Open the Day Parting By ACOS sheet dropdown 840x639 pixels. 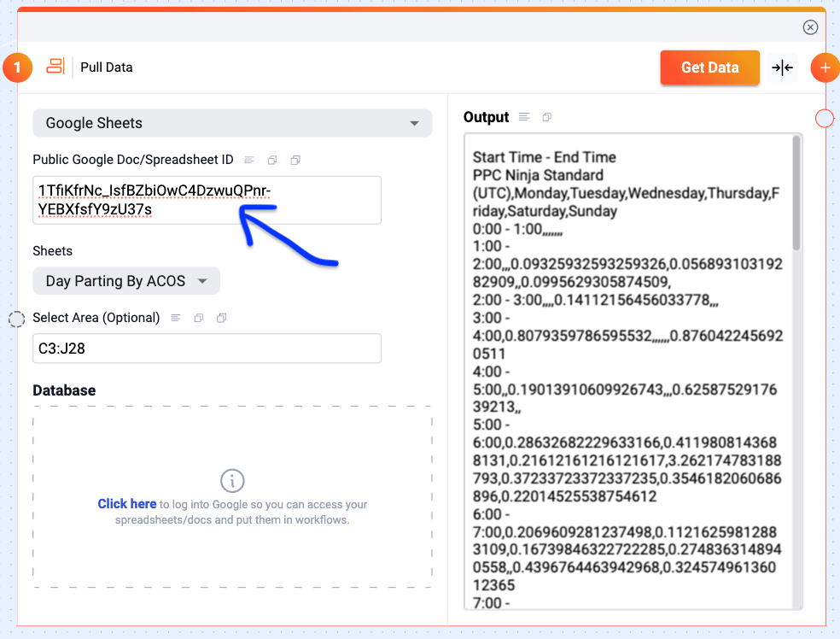click(x=126, y=281)
